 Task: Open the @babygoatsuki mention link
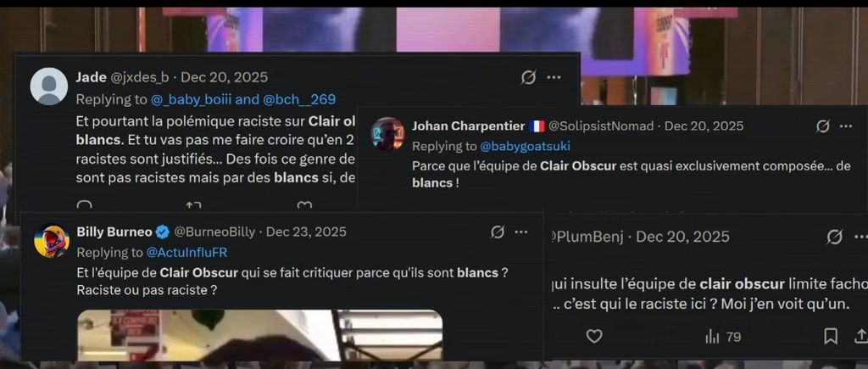tap(524, 146)
